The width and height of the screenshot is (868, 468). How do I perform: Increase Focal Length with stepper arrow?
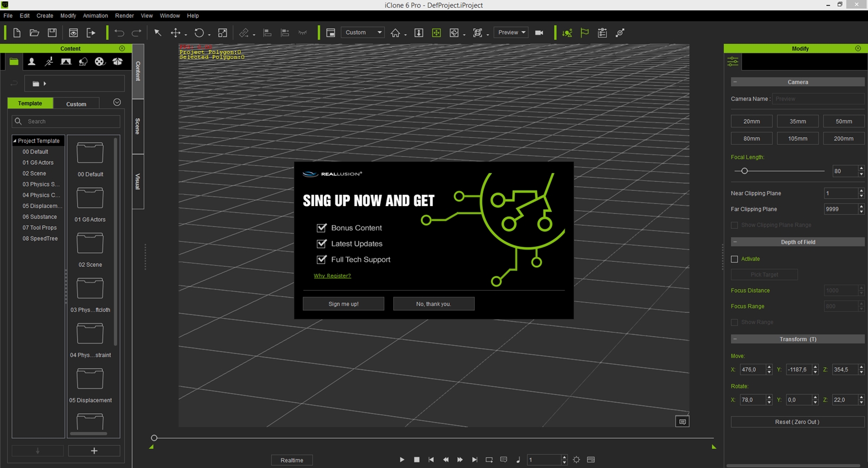pos(861,169)
